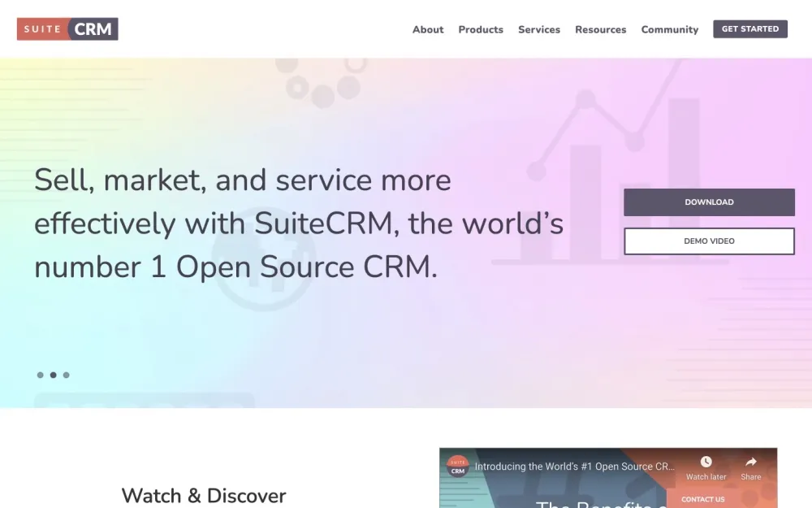Select About in the navigation menu
The width and height of the screenshot is (812, 508).
(428, 29)
